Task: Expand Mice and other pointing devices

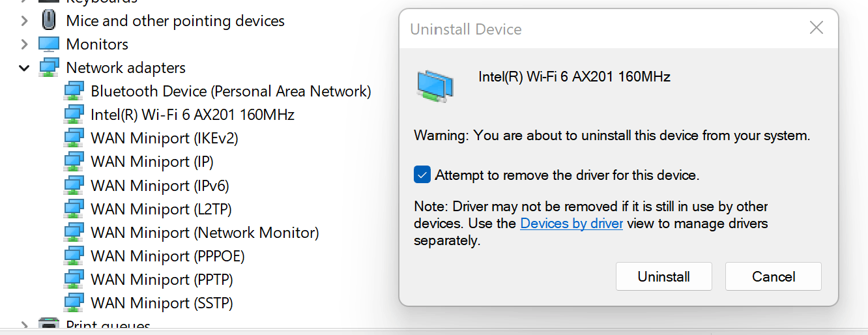Action: tap(24, 21)
